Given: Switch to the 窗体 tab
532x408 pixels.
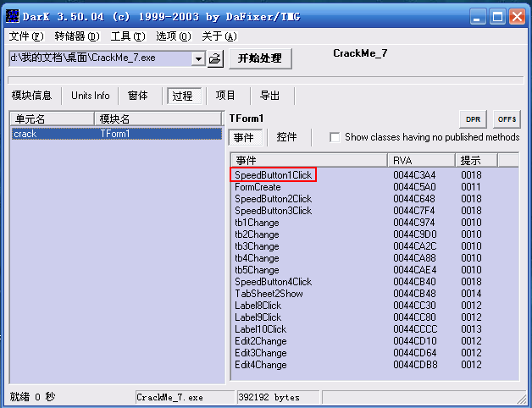Looking at the screenshot, I should (138, 96).
